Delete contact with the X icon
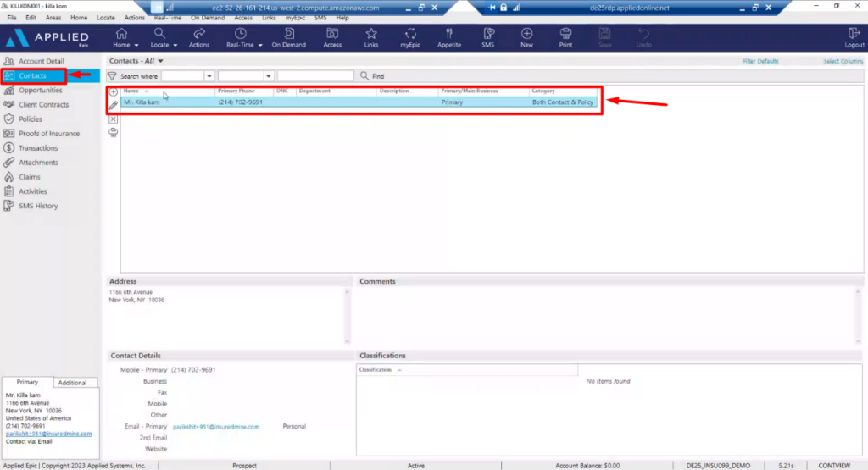868x470 pixels. tap(114, 119)
